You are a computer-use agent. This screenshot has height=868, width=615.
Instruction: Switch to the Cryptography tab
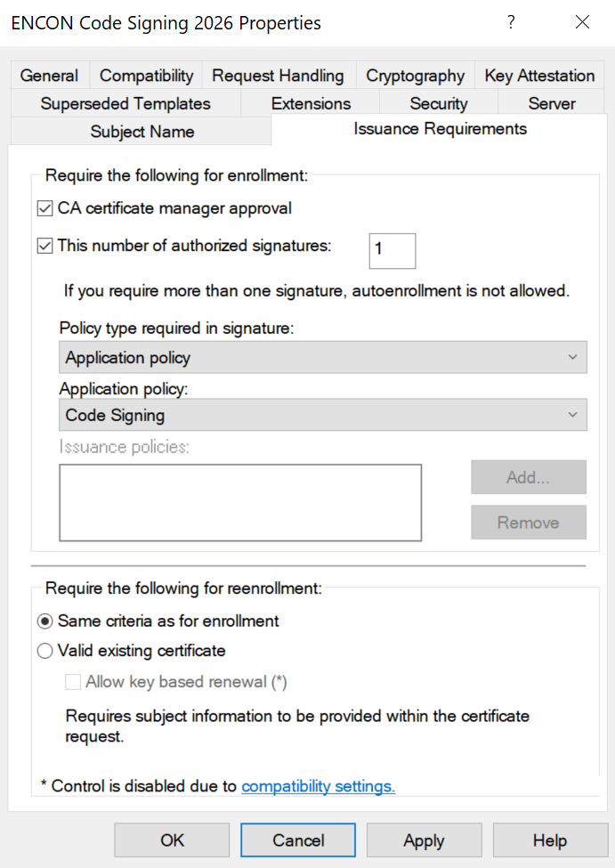coord(414,76)
